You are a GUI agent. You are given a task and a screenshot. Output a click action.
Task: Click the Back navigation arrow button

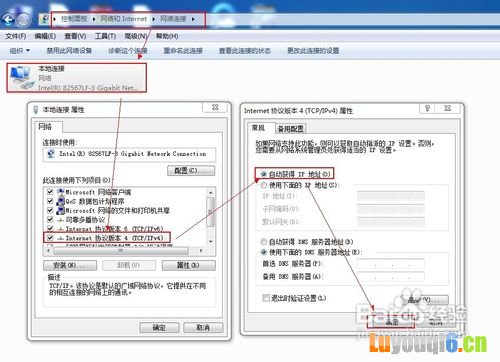pyautogui.click(x=9, y=20)
